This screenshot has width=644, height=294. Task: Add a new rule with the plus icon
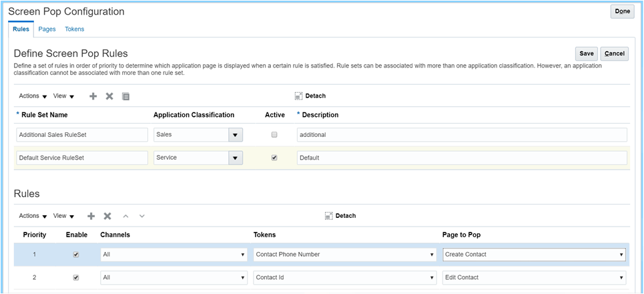pos(91,216)
